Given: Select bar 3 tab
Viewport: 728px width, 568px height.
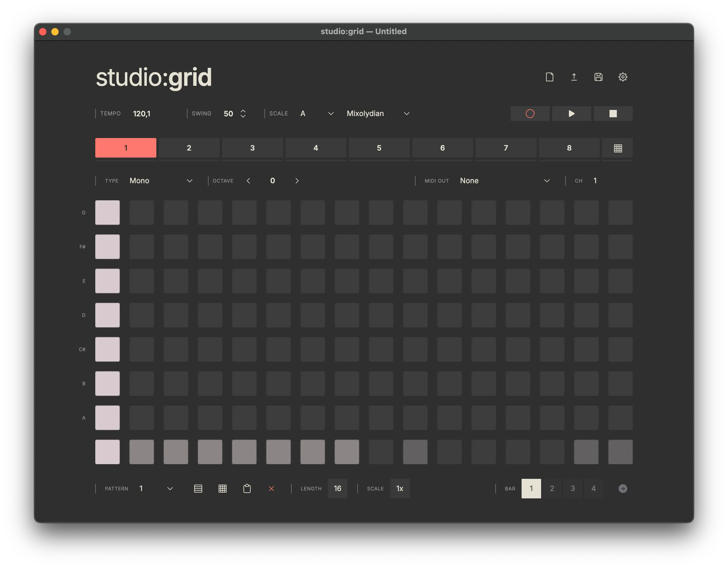Looking at the screenshot, I should (x=573, y=489).
